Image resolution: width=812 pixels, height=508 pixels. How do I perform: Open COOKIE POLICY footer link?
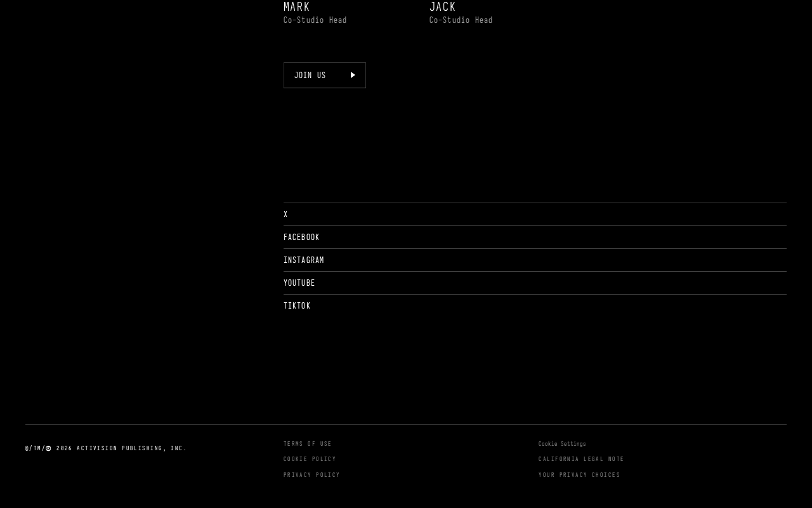(x=310, y=459)
